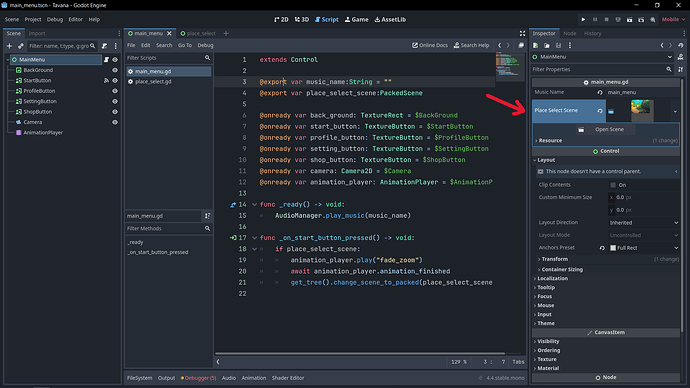The height and width of the screenshot is (388, 690).
Task: Expand the Transform section
Action: click(x=554, y=259)
